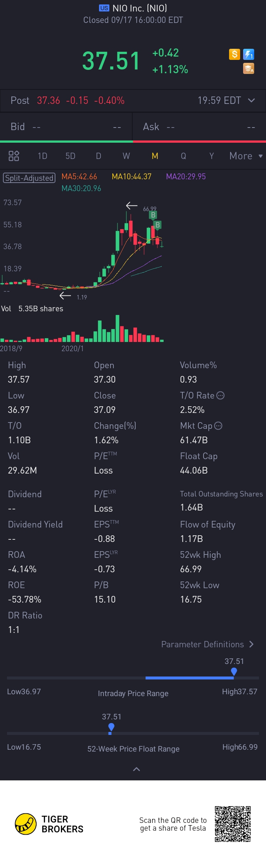Tap the QR code image

(233, 824)
